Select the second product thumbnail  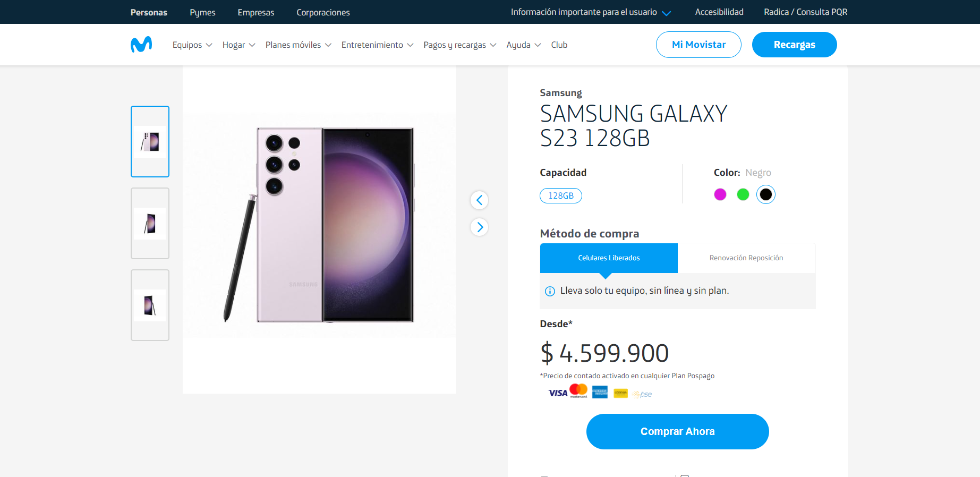[150, 224]
